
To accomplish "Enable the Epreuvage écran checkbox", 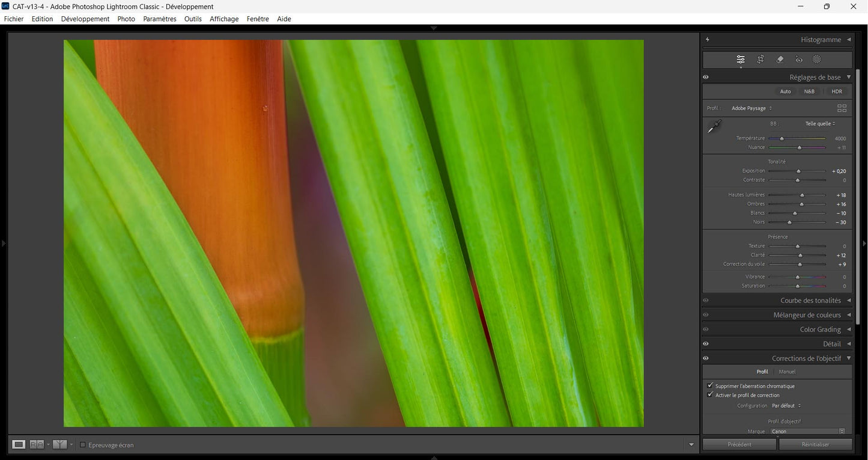I will (x=82, y=445).
